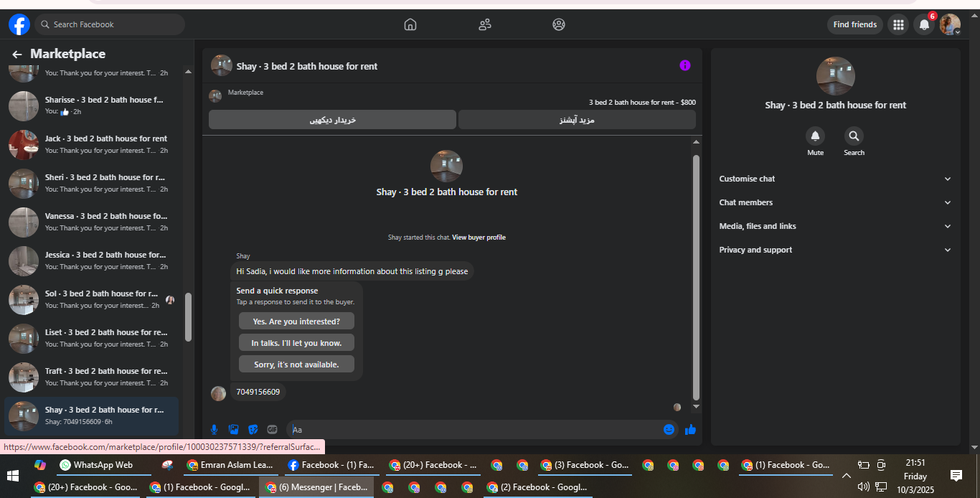
Task: Open the Groups icon in top navigation
Action: pos(559,24)
